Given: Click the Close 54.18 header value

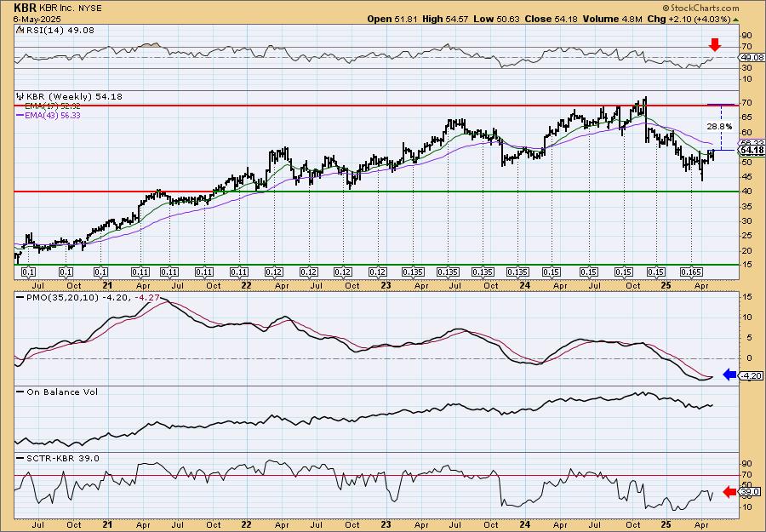Looking at the screenshot, I should [552, 19].
